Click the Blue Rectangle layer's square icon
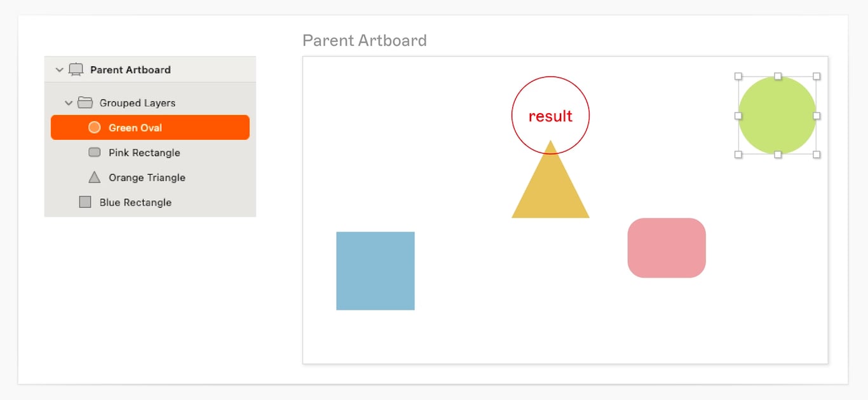This screenshot has width=868, height=400. [x=85, y=202]
